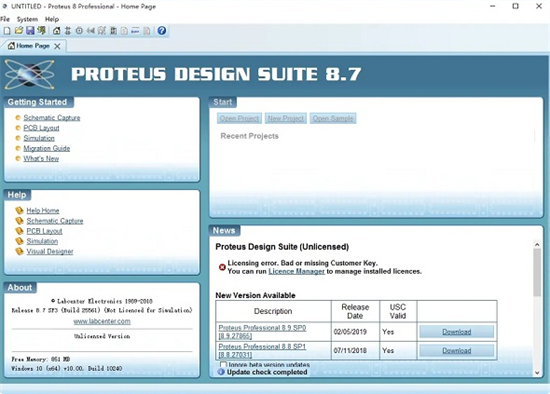This screenshot has height=394, width=550.
Task: Click the blue Help question mark icon
Action: (x=162, y=31)
